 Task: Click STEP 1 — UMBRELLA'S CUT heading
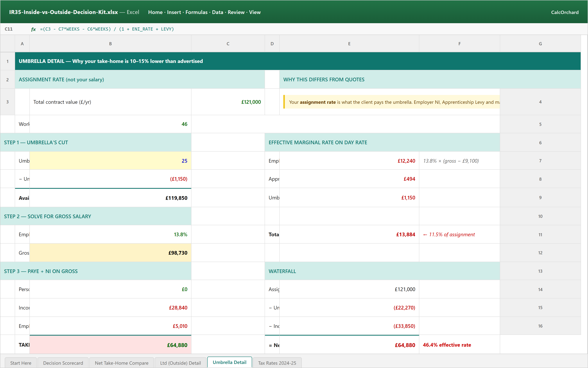[96, 142]
